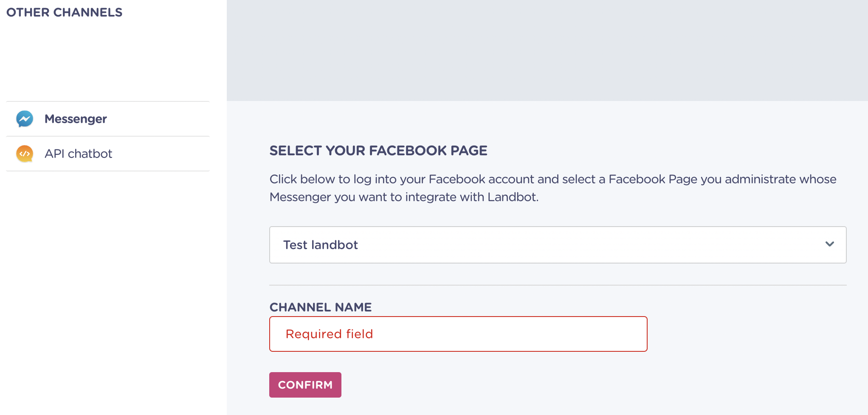Expand the Facebook page dropdown chevron

point(829,244)
